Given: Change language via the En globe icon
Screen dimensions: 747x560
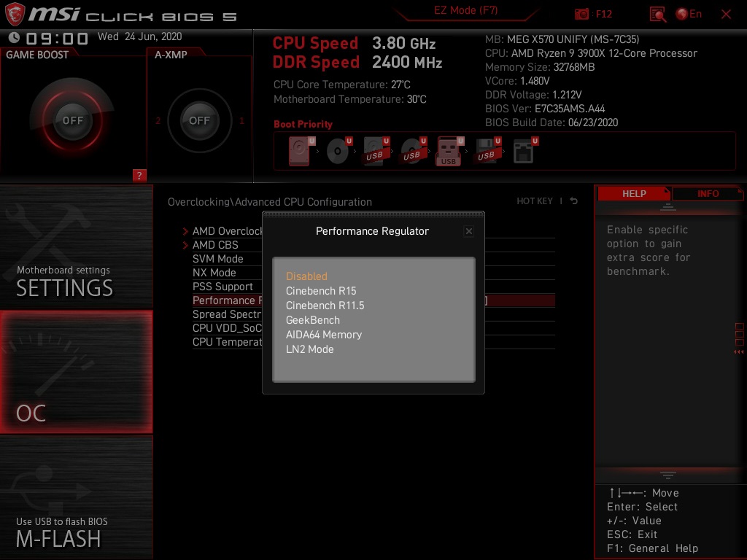Looking at the screenshot, I should coord(689,14).
